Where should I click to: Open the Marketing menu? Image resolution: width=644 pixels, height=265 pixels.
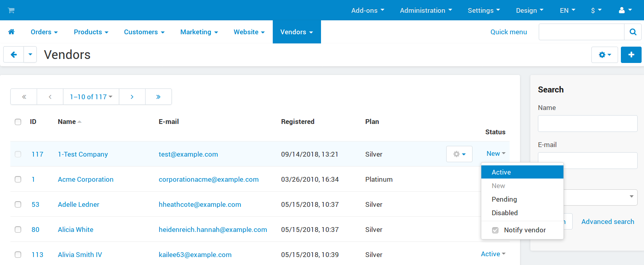(199, 32)
